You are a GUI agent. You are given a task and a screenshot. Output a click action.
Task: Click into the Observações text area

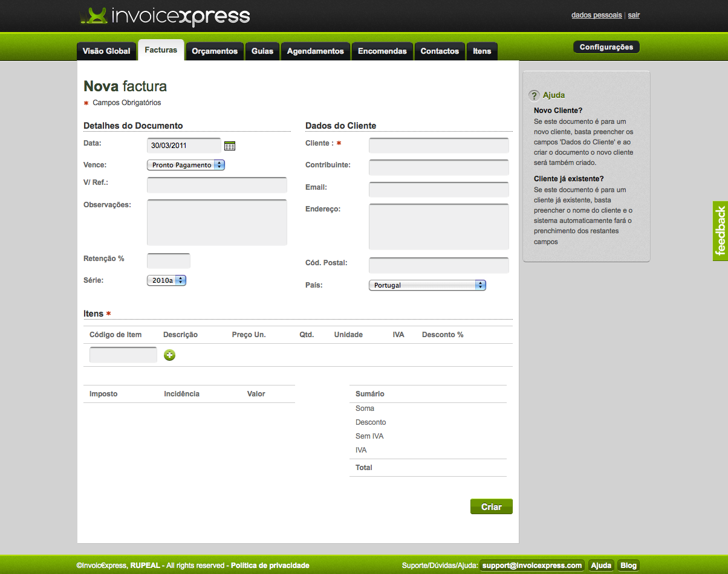[x=216, y=222]
